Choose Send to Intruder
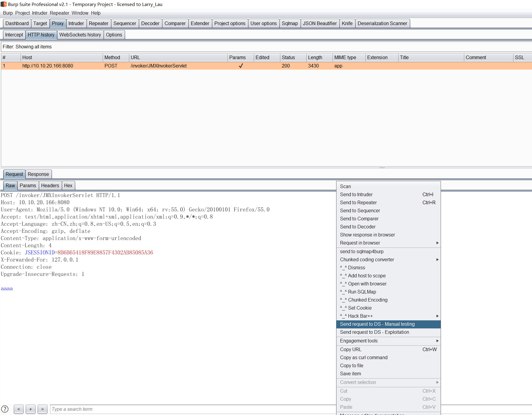 tap(388, 194)
